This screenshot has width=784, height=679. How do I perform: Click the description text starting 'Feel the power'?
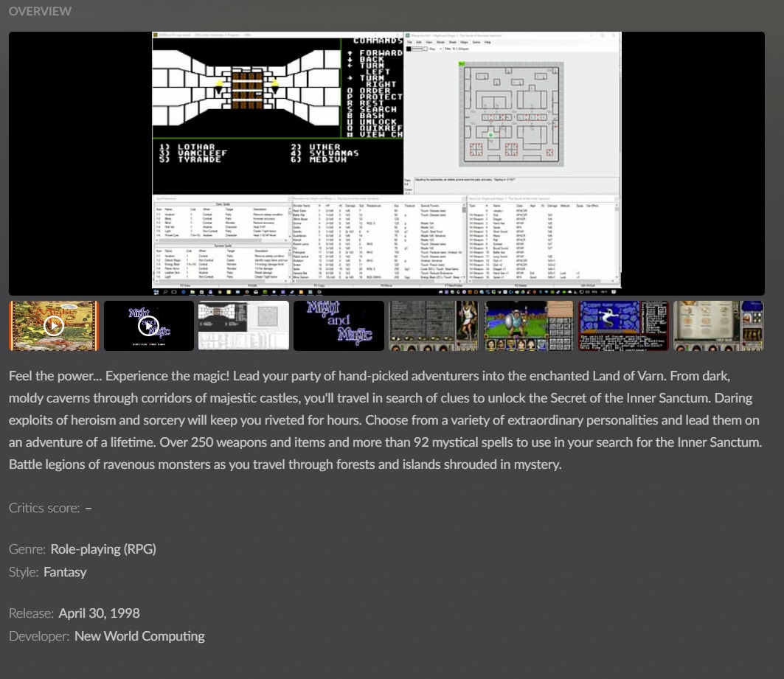386,420
